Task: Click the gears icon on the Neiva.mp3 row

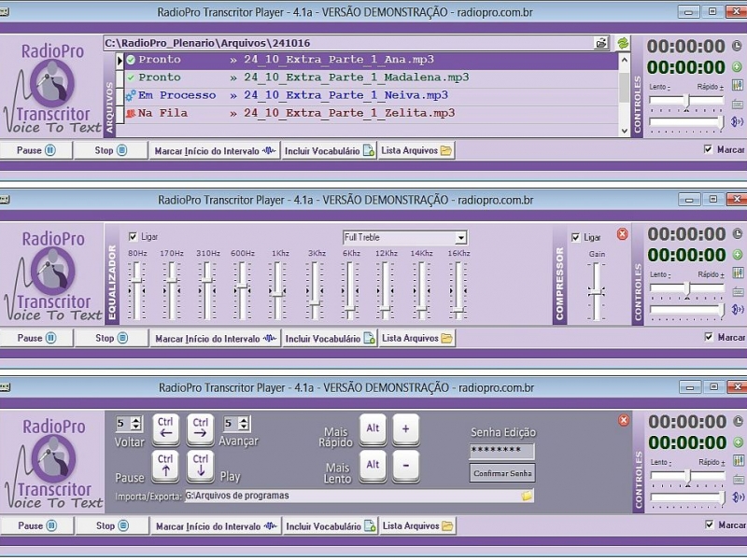Action: (131, 95)
